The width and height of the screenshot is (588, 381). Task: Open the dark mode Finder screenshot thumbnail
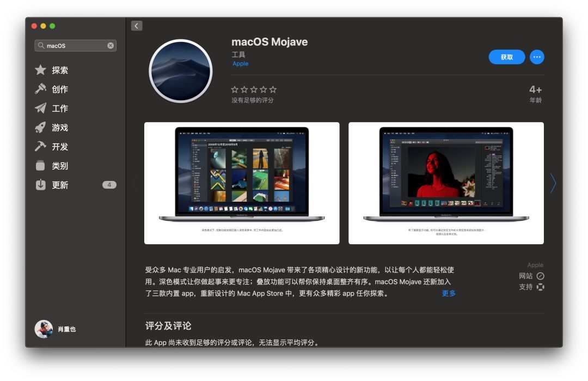click(x=242, y=183)
